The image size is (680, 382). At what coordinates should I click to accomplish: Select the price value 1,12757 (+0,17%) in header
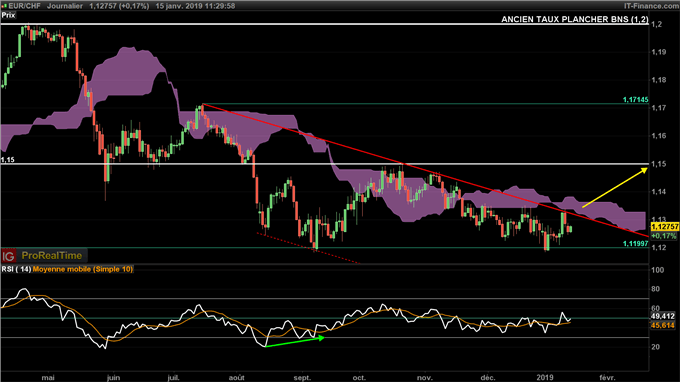pyautogui.click(x=119, y=6)
